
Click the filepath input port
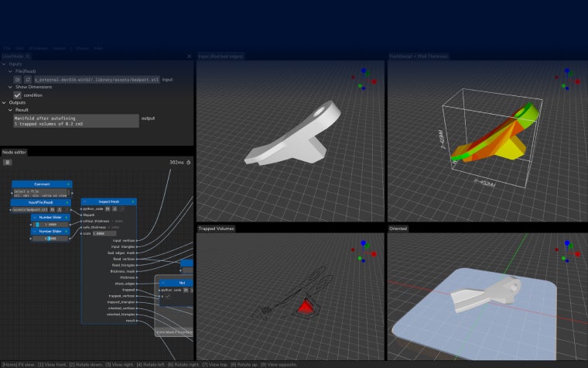click(81, 215)
